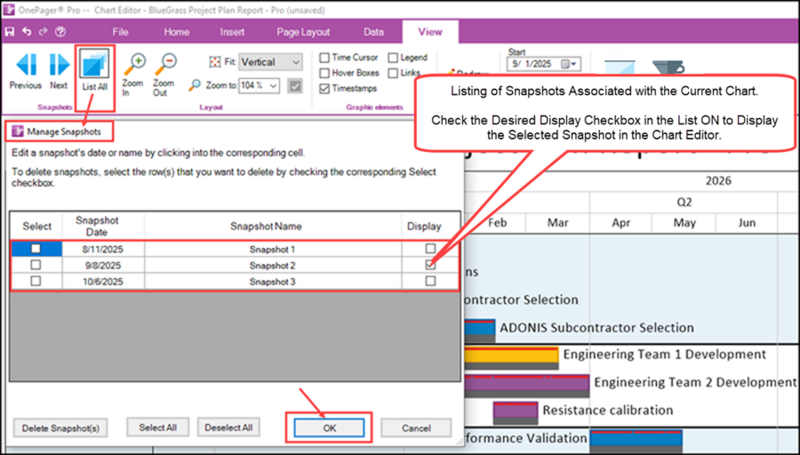Click the Snapshot 3 name cell
The height and width of the screenshot is (455, 800).
(272, 282)
